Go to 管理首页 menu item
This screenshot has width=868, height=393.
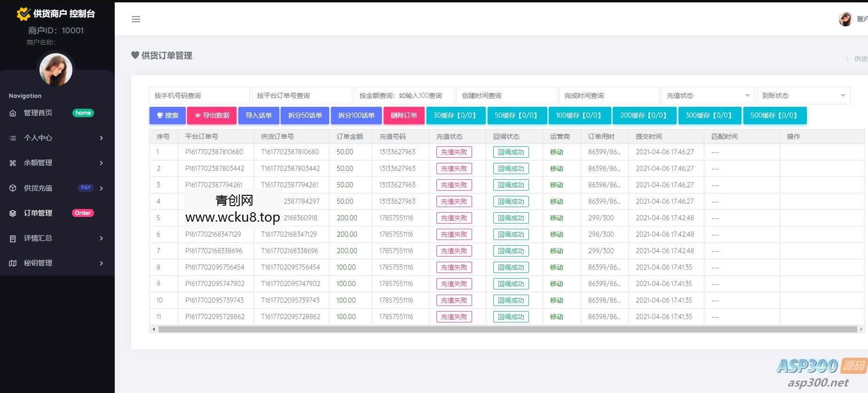click(x=39, y=113)
